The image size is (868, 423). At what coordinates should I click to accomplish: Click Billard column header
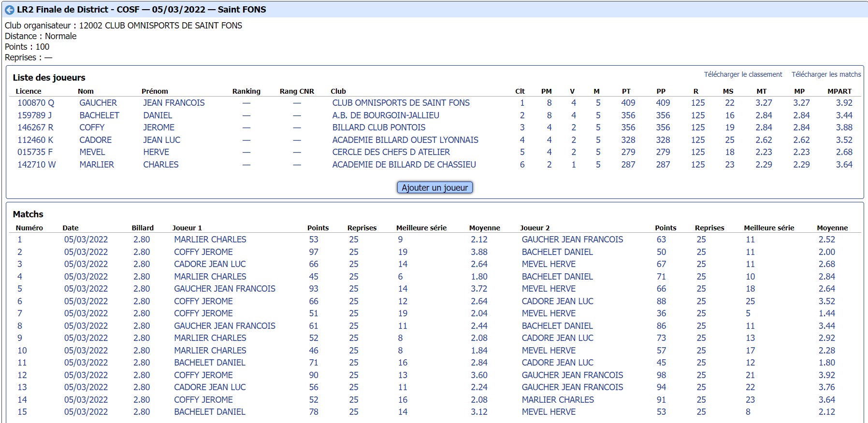click(143, 228)
